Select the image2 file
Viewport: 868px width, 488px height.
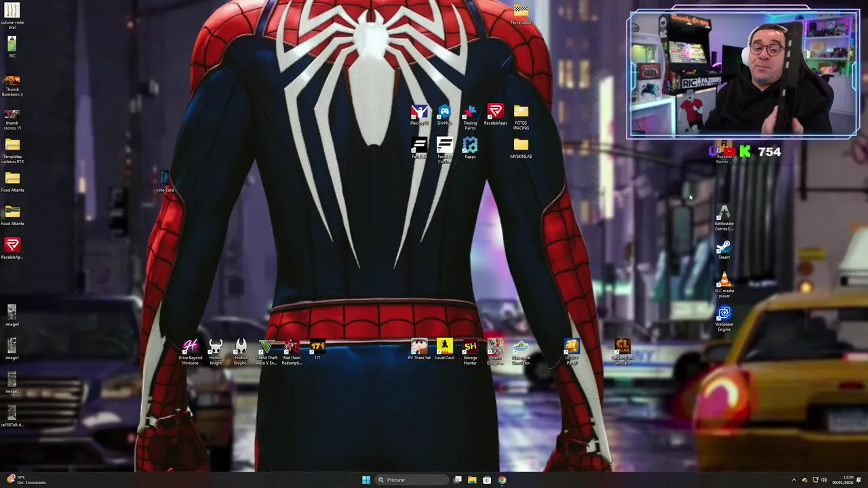12,383
